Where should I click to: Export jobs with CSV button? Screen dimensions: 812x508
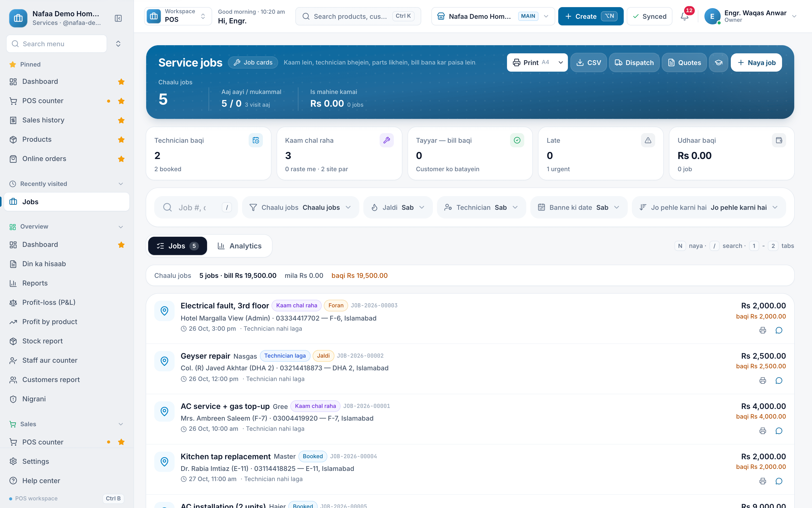[588, 62]
